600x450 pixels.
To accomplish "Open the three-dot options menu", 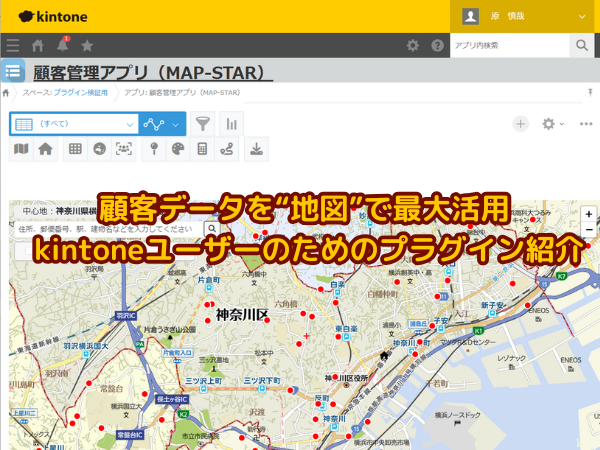I will (x=586, y=124).
